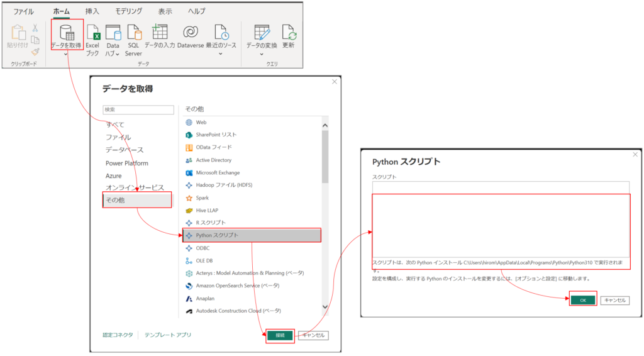Click the connector list scrollbar thumb
644x356 pixels.
(325, 157)
